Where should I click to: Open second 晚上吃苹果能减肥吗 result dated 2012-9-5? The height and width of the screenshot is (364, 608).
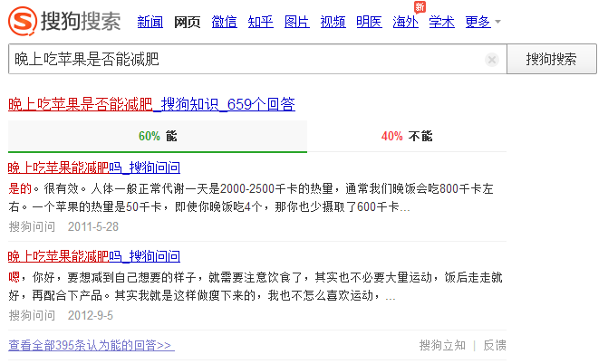click(94, 255)
